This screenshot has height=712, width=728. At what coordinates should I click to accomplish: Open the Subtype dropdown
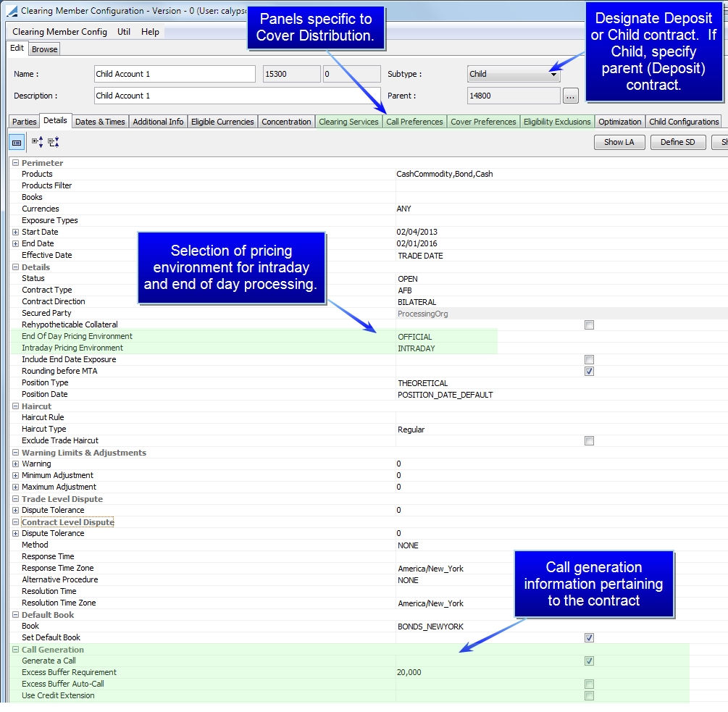[x=553, y=75]
